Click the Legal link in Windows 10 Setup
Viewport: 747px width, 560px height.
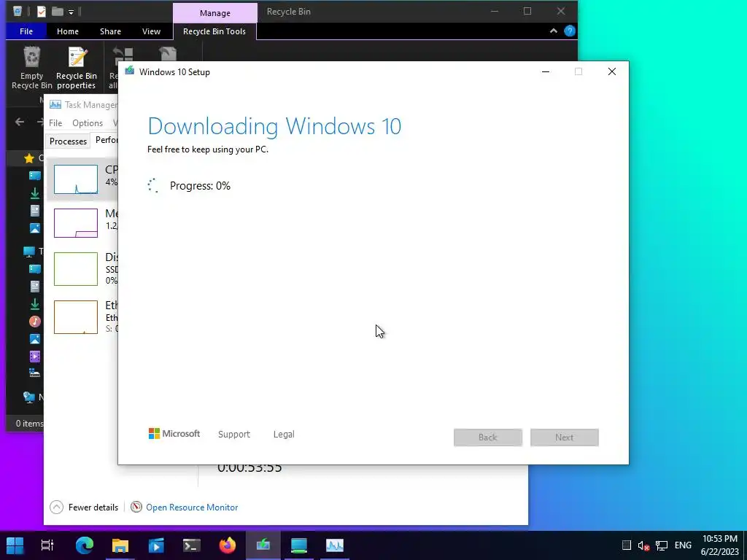pyautogui.click(x=284, y=435)
